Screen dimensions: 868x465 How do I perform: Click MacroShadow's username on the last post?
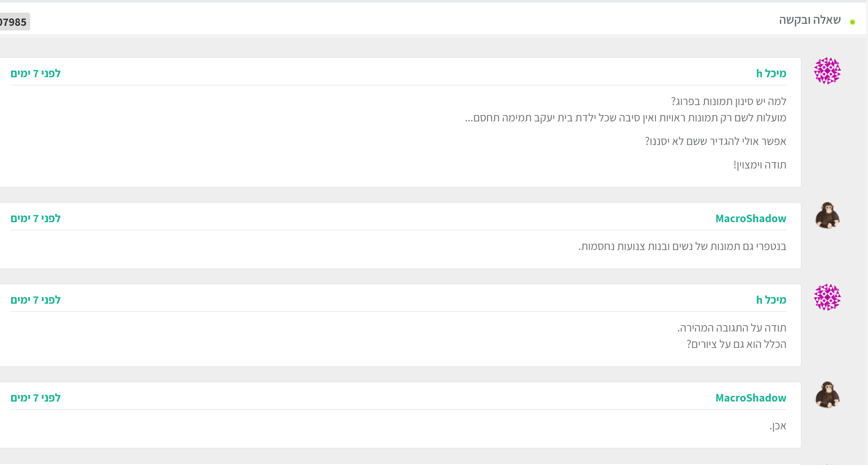click(750, 398)
